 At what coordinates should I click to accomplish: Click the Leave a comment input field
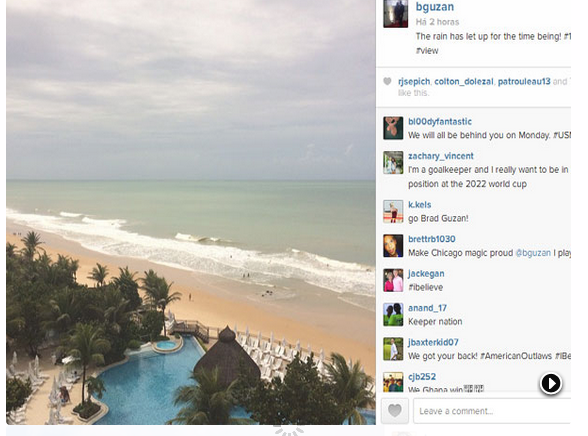tap(492, 411)
